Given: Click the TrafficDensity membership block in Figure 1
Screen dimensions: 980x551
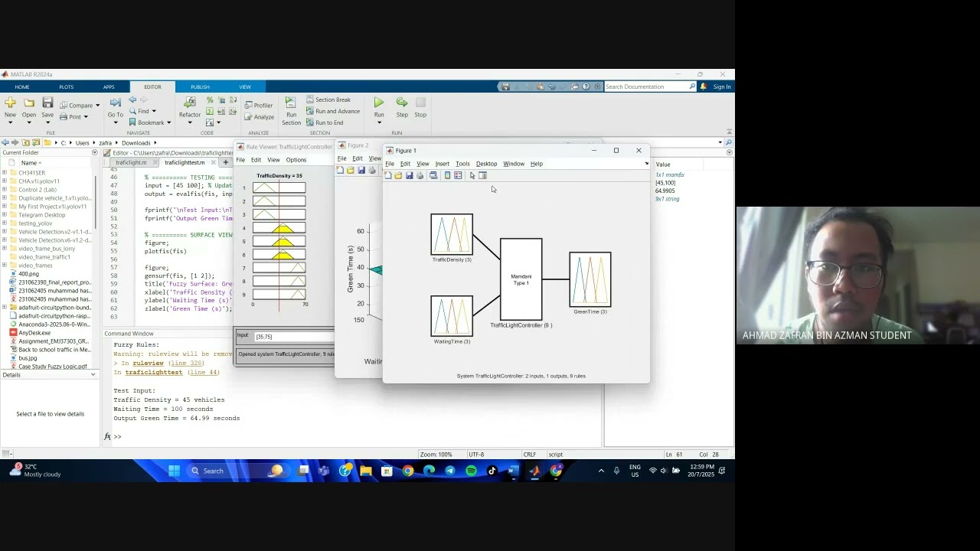Looking at the screenshot, I should click(x=452, y=234).
